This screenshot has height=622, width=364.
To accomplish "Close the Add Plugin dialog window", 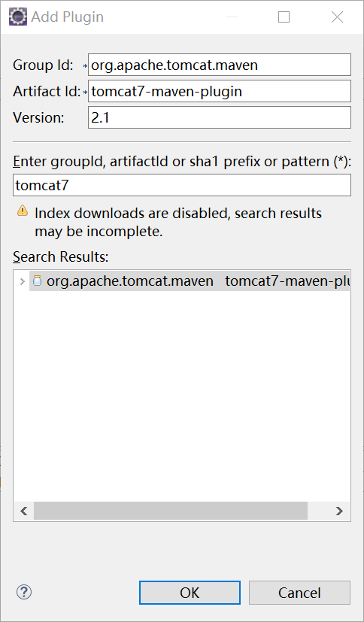I will 337,17.
